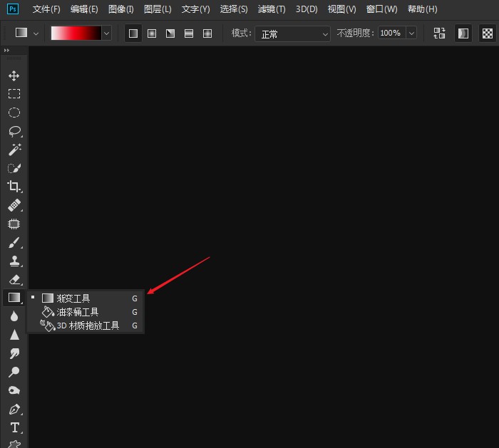The width and height of the screenshot is (499, 448).
Task: Select the Smudge finger tool
Action: (14, 353)
